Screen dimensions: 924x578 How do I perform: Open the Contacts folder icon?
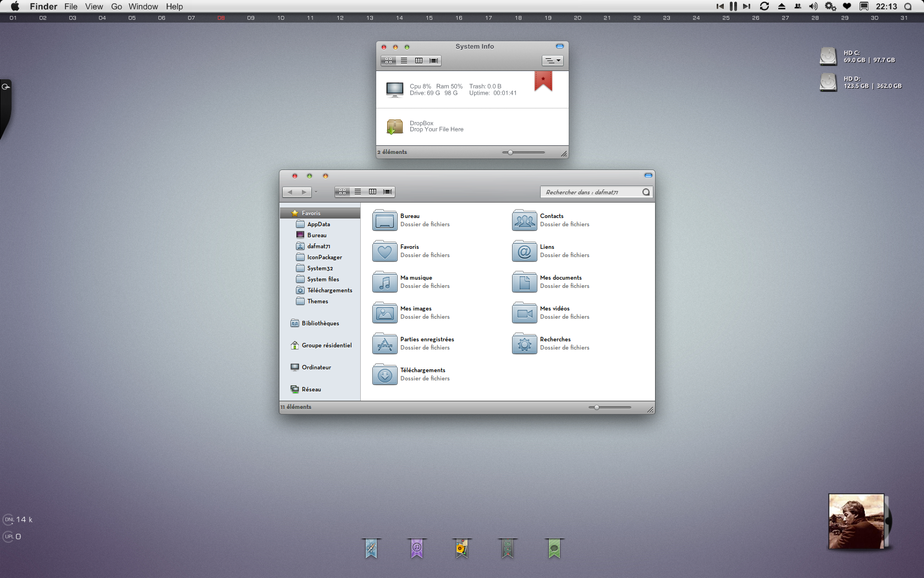coord(524,220)
